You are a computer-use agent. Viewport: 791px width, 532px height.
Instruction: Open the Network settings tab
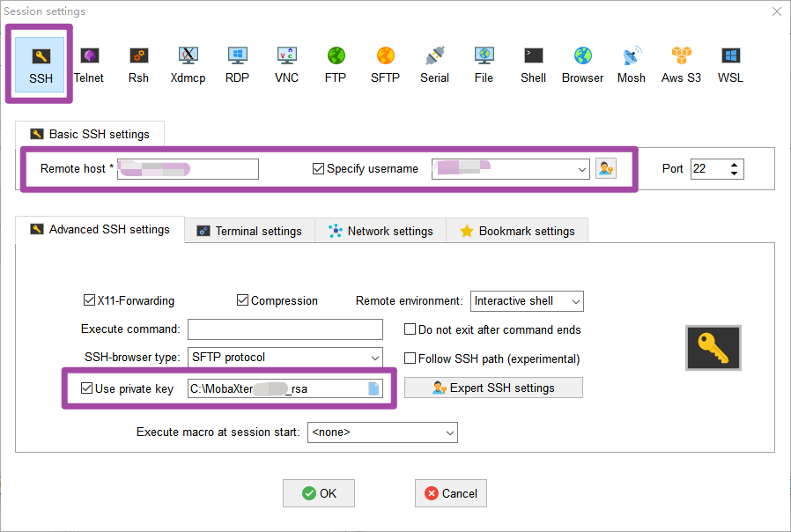click(381, 231)
